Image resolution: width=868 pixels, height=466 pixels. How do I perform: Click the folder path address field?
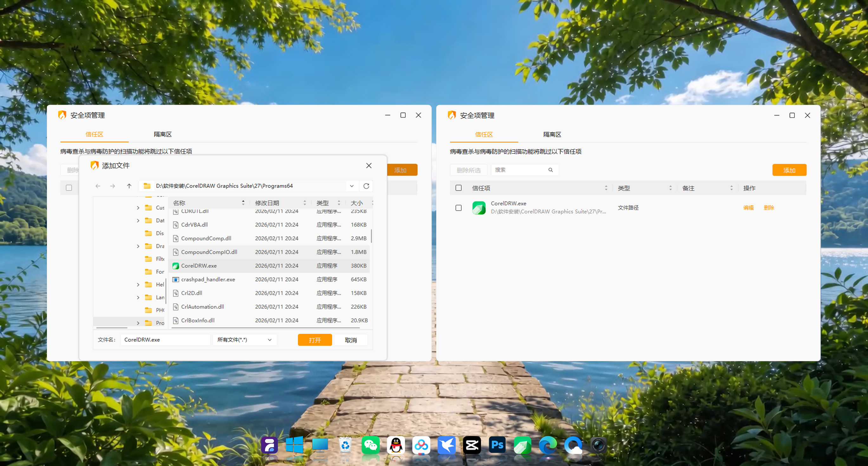(x=249, y=186)
